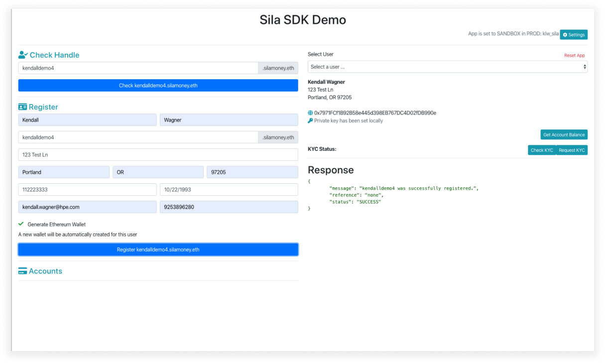Open the Select a user dropdown

pyautogui.click(x=447, y=67)
